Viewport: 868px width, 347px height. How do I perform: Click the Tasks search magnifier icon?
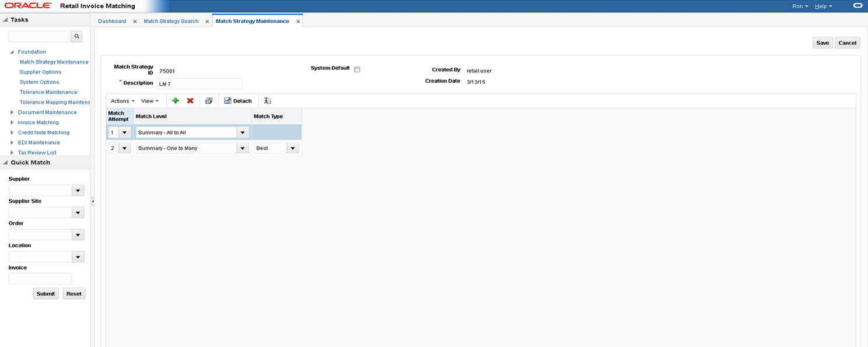point(76,36)
